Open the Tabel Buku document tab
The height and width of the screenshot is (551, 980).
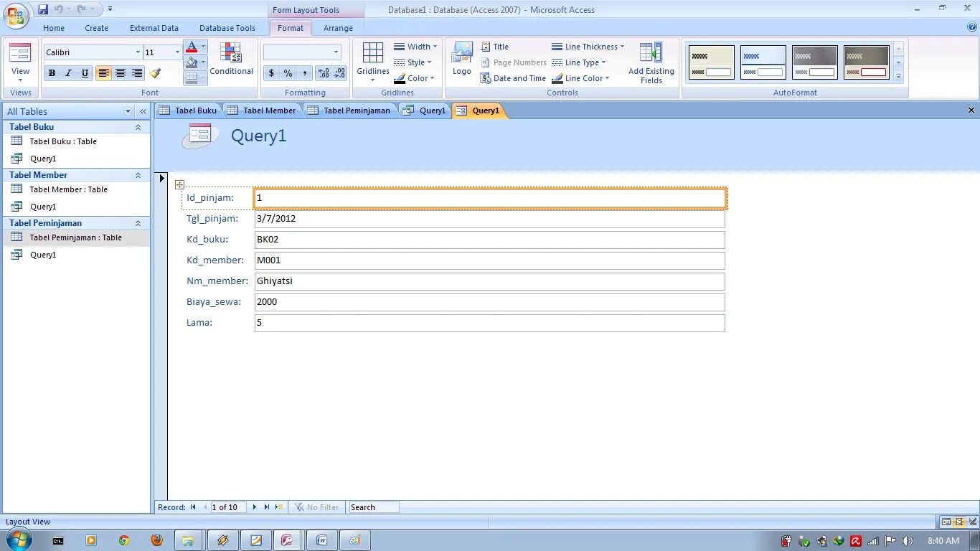click(188, 110)
